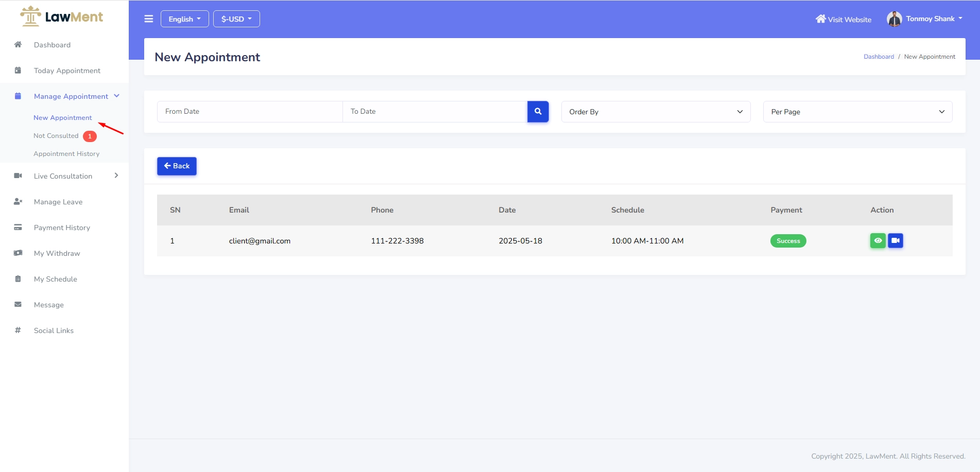The image size is (980, 472).
Task: Open the Per Page dropdown
Action: click(x=858, y=112)
